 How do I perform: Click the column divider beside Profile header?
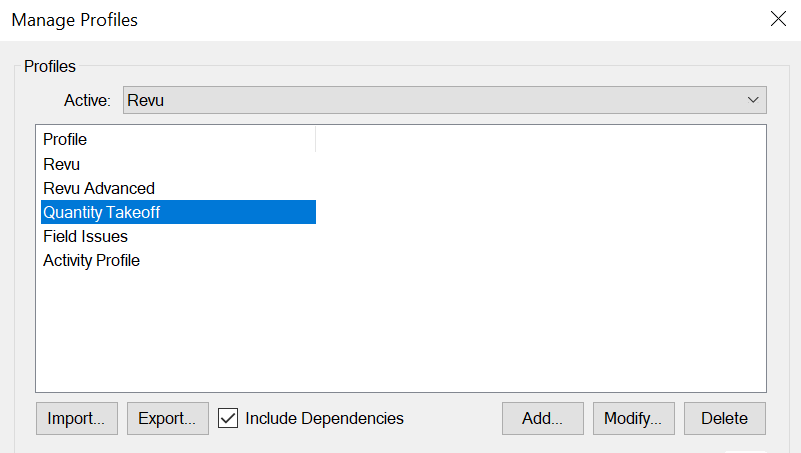[x=316, y=139]
